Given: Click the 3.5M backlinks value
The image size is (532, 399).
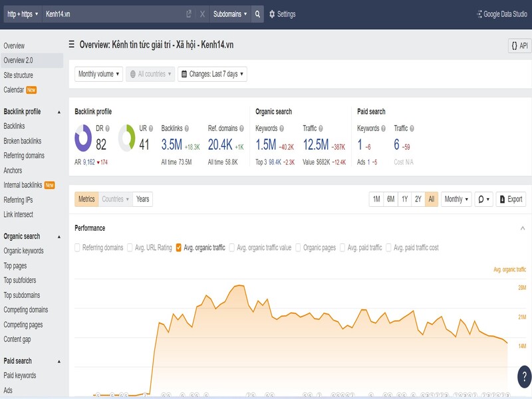Looking at the screenshot, I should 172,145.
